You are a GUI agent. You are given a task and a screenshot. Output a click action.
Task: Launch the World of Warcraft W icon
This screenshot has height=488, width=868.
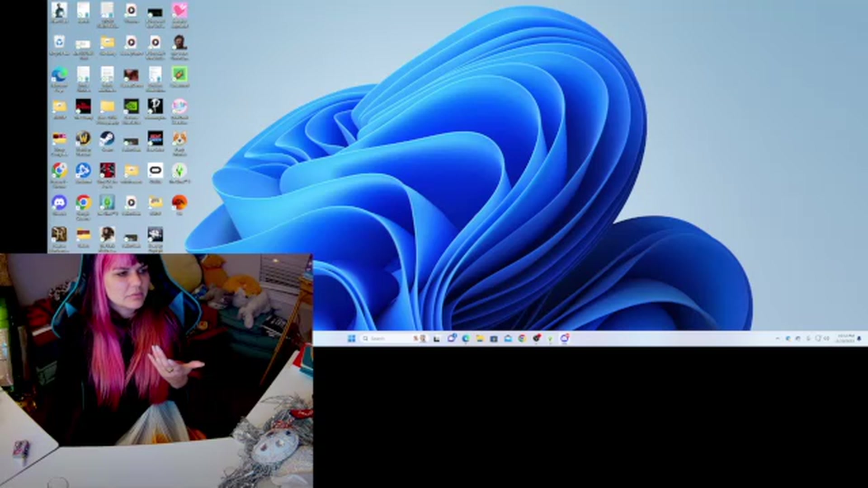[83, 138]
